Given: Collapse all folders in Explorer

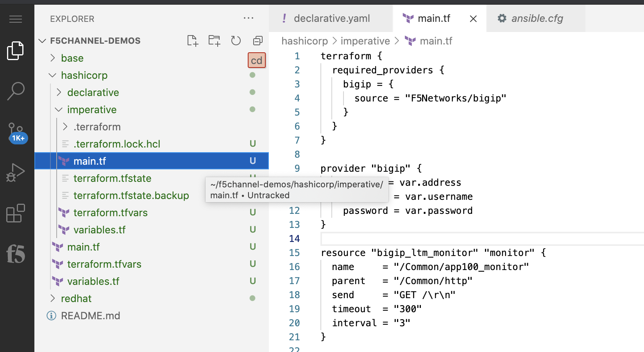Looking at the screenshot, I should [258, 41].
